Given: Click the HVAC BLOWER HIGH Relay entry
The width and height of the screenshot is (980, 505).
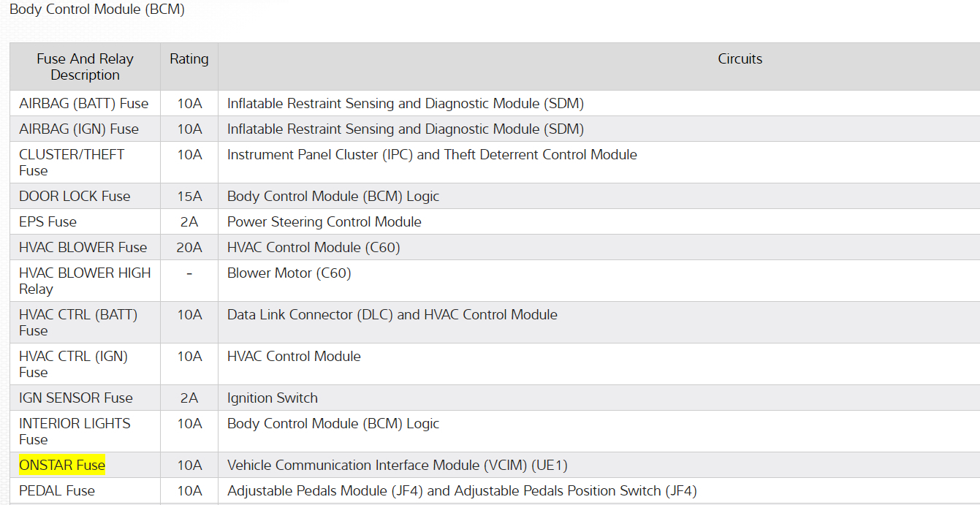Looking at the screenshot, I should pyautogui.click(x=84, y=281).
